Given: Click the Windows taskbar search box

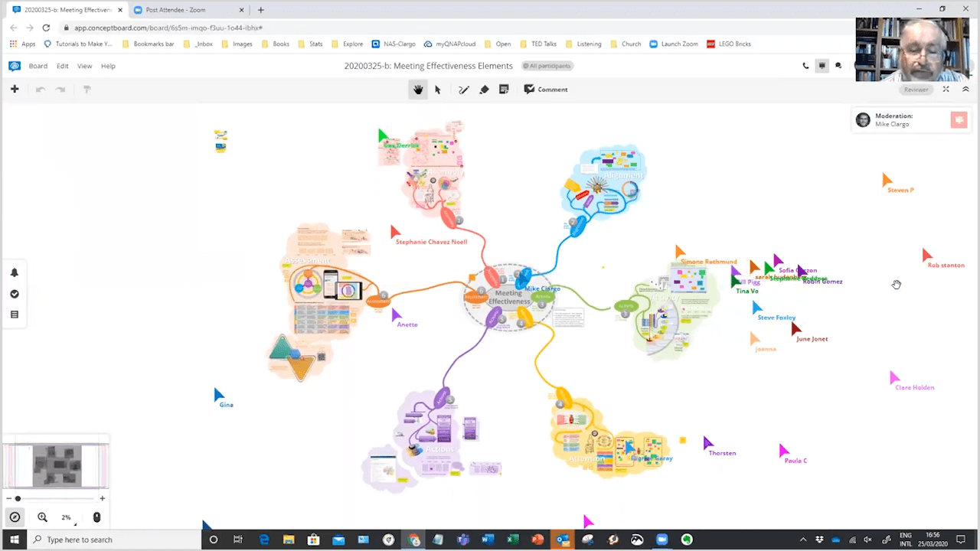Looking at the screenshot, I should pos(114,540).
